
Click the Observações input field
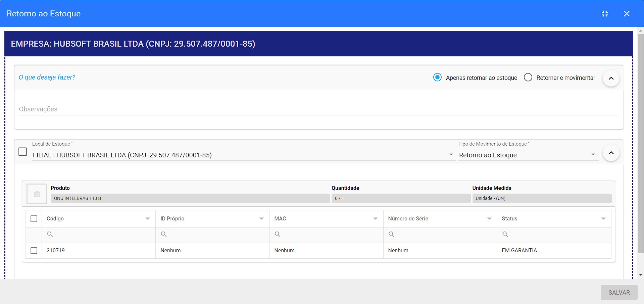pos(318,109)
